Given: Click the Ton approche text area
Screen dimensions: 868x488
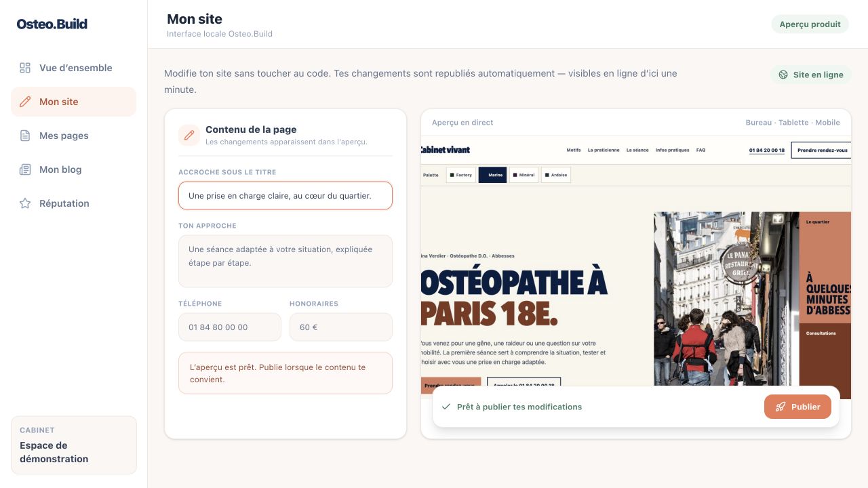Looking at the screenshot, I should pos(285,261).
